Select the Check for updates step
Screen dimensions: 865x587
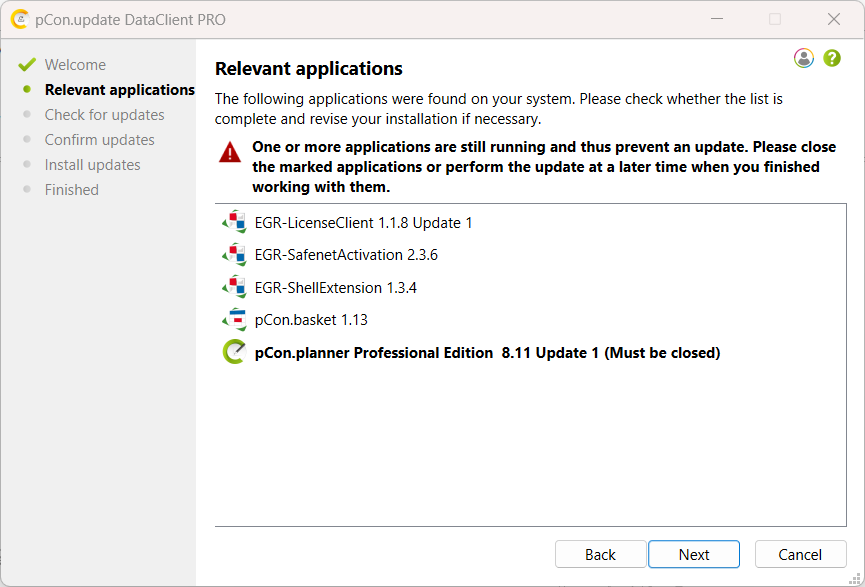pyautogui.click(x=104, y=115)
